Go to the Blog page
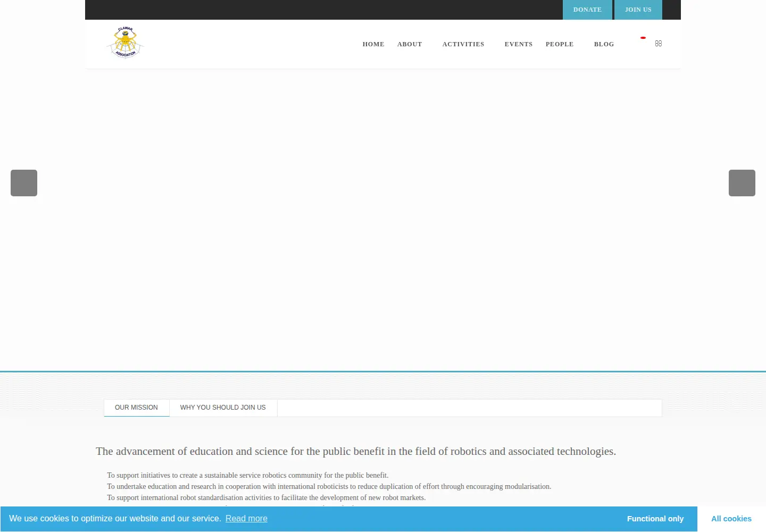This screenshot has width=766, height=532. pyautogui.click(x=604, y=44)
